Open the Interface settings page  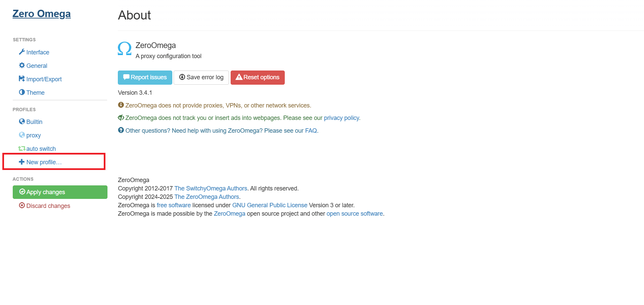tap(38, 52)
